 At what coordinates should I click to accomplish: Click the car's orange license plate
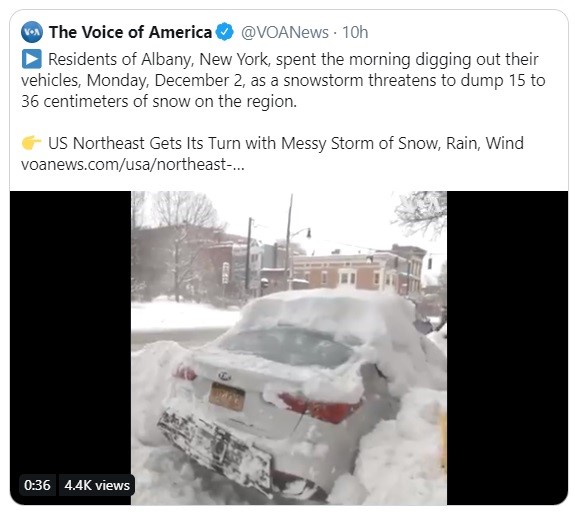[x=227, y=397]
